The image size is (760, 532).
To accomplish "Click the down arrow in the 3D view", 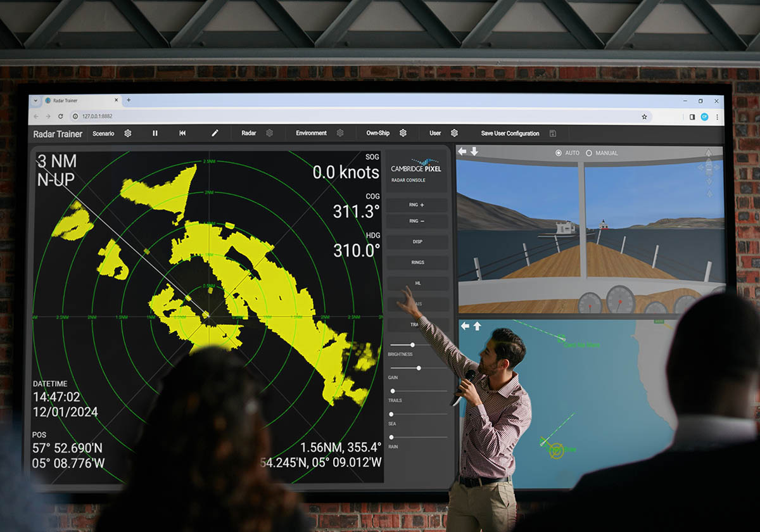I will (x=474, y=152).
